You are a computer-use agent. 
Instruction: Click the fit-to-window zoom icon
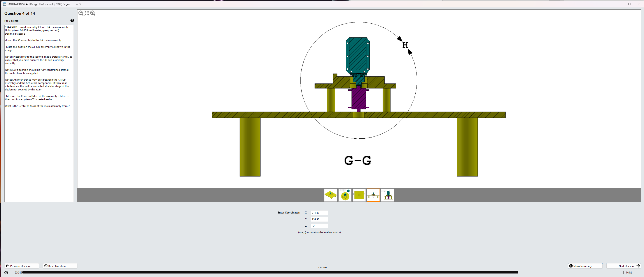[87, 13]
